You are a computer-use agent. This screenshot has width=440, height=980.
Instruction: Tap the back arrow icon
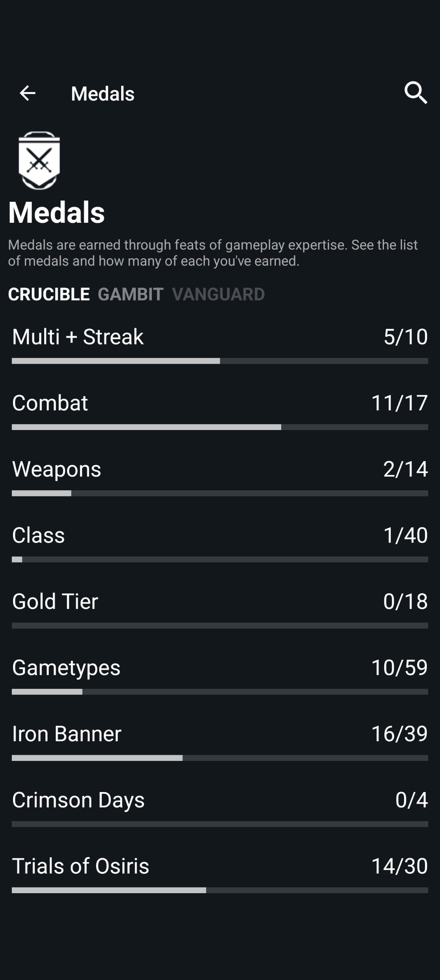point(27,93)
